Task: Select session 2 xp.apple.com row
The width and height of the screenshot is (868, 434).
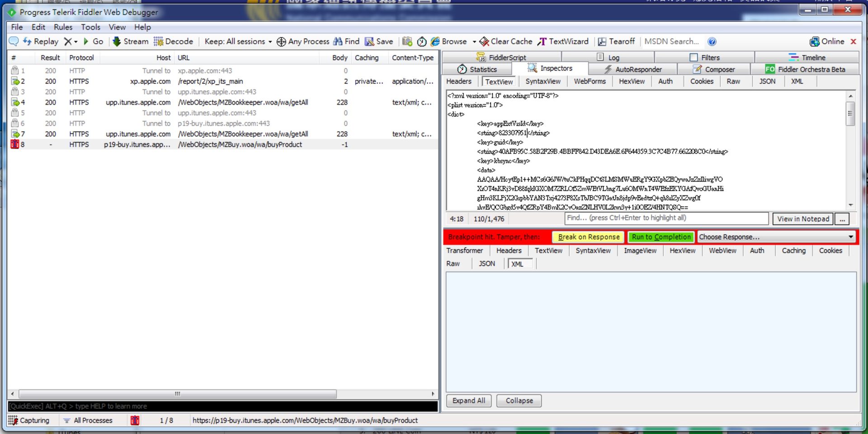Action: pyautogui.click(x=223, y=81)
